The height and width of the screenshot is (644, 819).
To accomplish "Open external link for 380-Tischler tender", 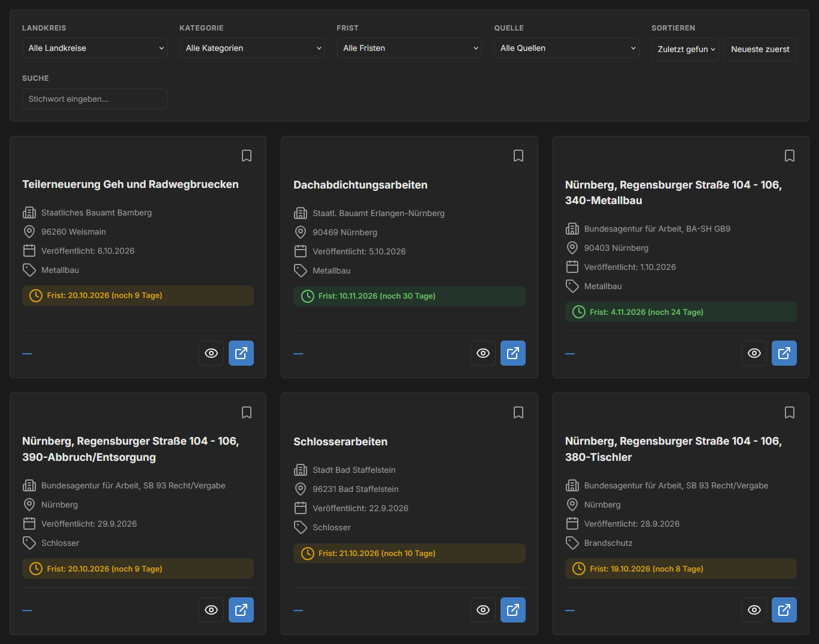I will coord(784,610).
